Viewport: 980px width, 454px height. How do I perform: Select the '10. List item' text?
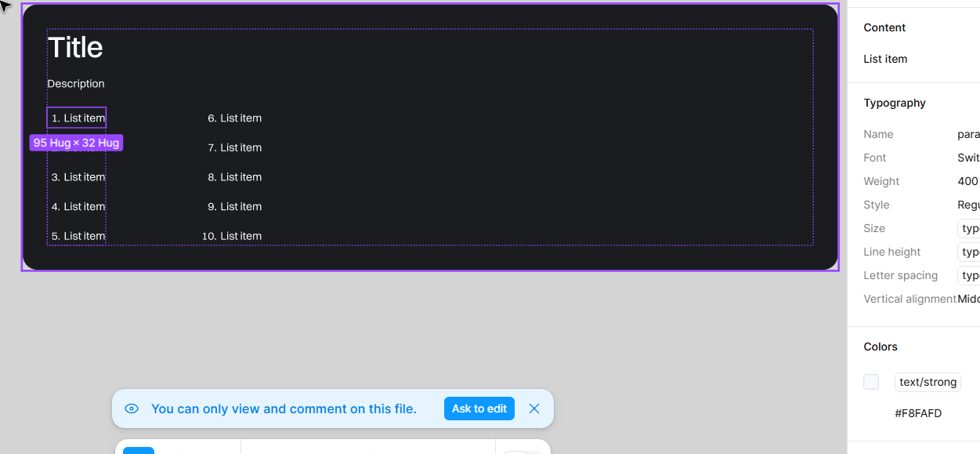click(x=232, y=236)
